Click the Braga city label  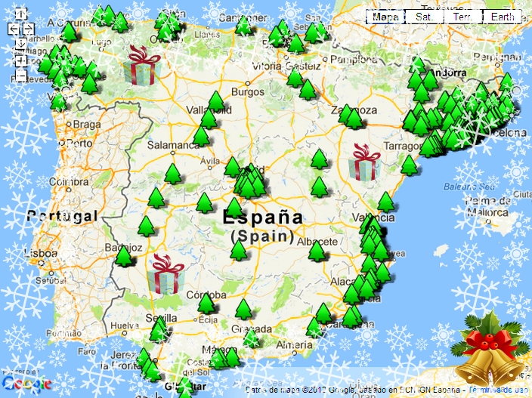[x=87, y=125]
